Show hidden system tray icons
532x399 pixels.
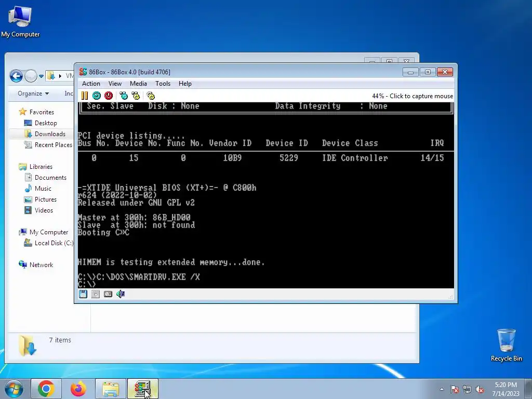[x=442, y=389]
